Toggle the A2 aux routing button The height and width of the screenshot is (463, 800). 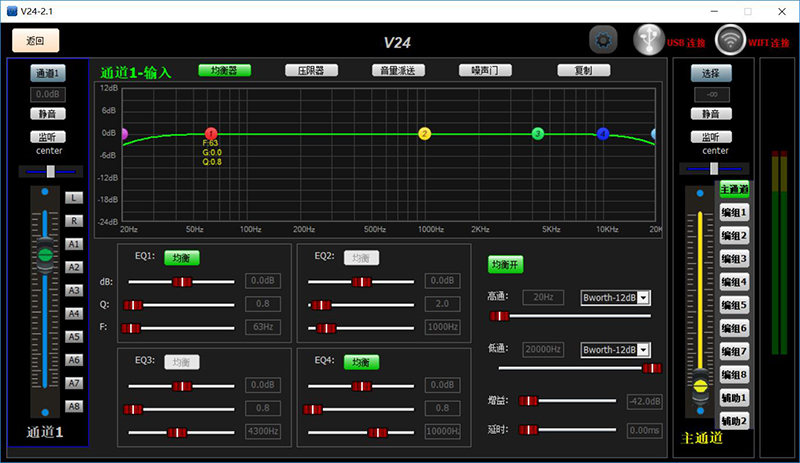pos(74,267)
